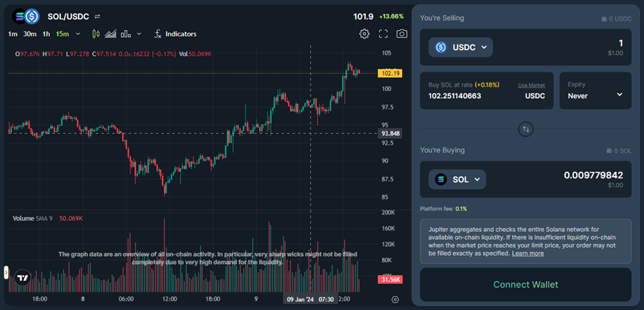
Task: Open the USDC token selector
Action: pyautogui.click(x=461, y=47)
